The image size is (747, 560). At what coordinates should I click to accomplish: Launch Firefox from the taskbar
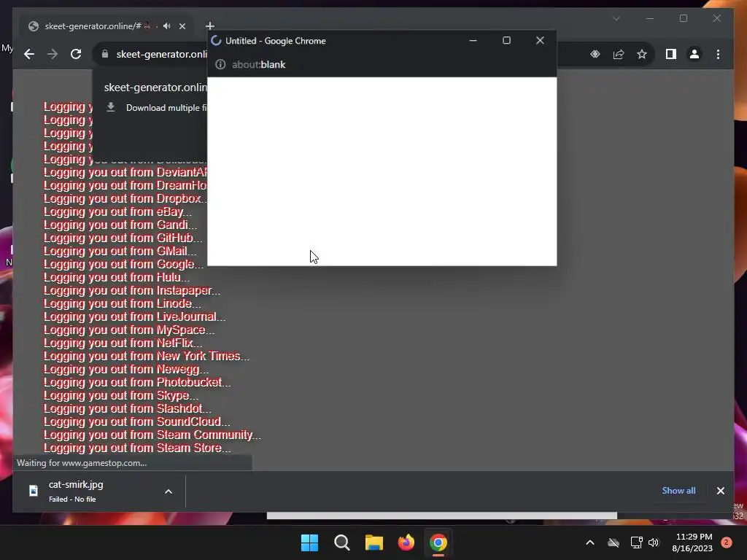pos(406,542)
